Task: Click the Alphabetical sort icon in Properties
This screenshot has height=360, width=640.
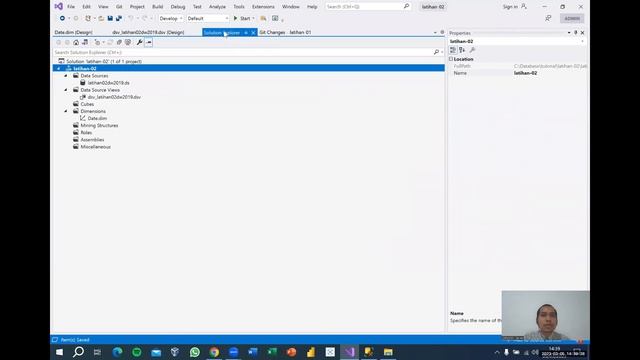Action: point(462,50)
